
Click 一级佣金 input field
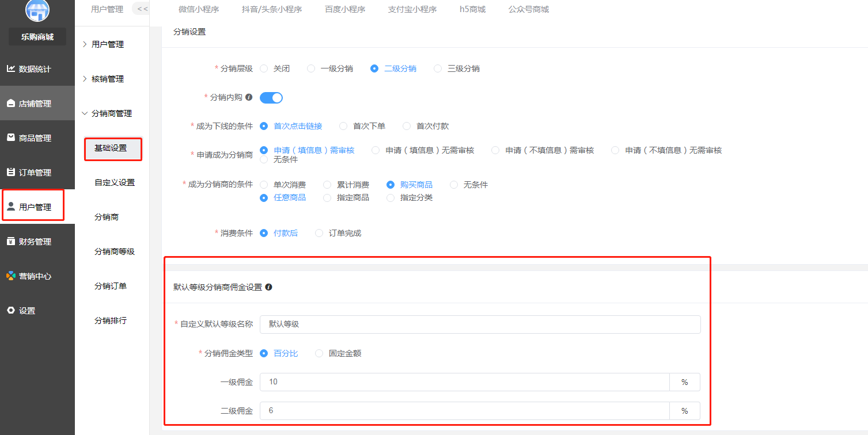(465, 382)
